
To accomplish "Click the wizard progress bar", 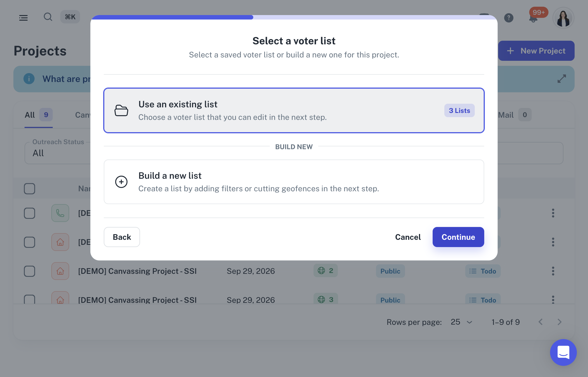I will (294, 17).
